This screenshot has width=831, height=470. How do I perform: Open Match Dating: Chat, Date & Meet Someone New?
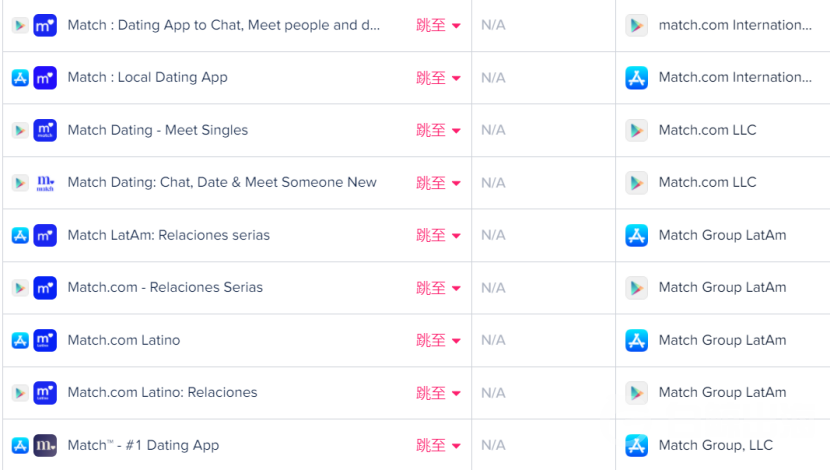[222, 183]
